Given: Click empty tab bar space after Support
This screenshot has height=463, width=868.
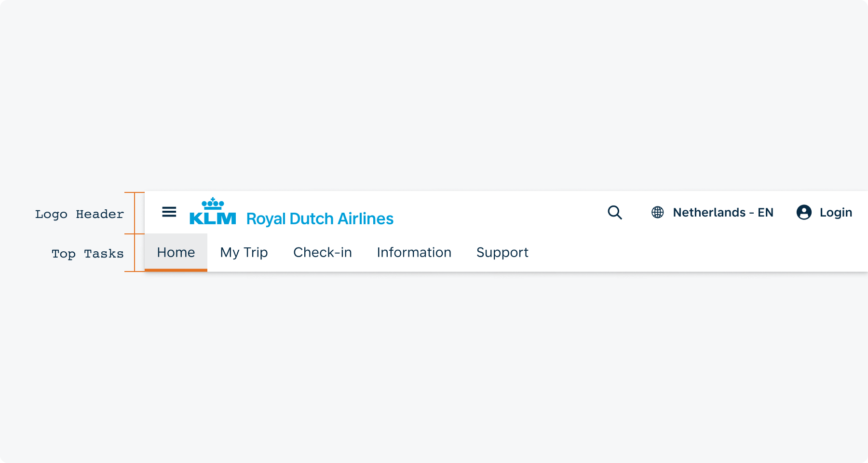Looking at the screenshot, I should coord(699,252).
